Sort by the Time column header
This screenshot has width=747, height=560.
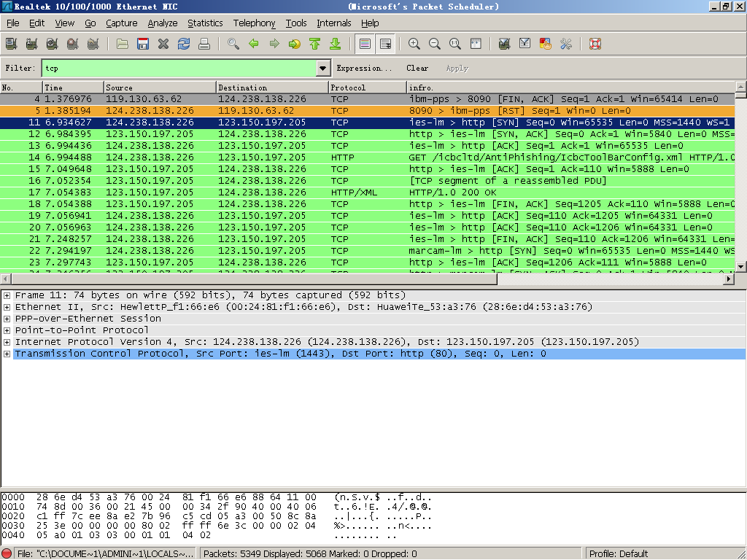tap(73, 87)
